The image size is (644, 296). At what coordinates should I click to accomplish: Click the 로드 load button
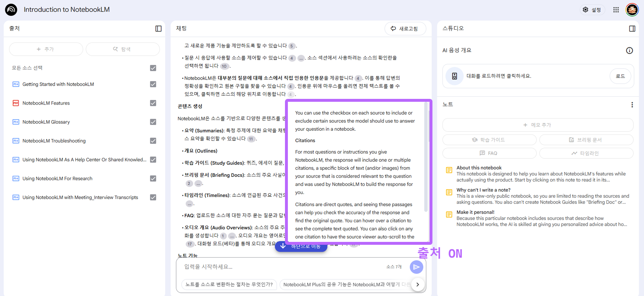[620, 76]
